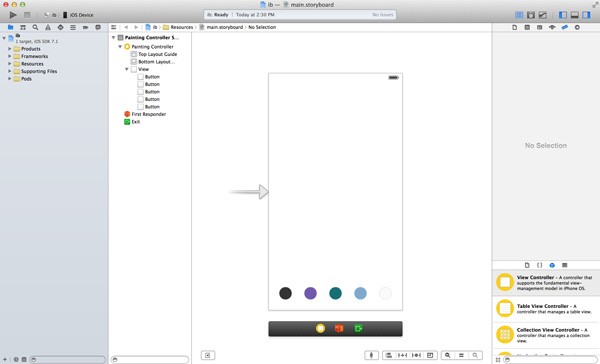Show the Identity inspector in the utilities pane
Image resolution: width=600 pixels, height=364 pixels.
pyautogui.click(x=540, y=28)
